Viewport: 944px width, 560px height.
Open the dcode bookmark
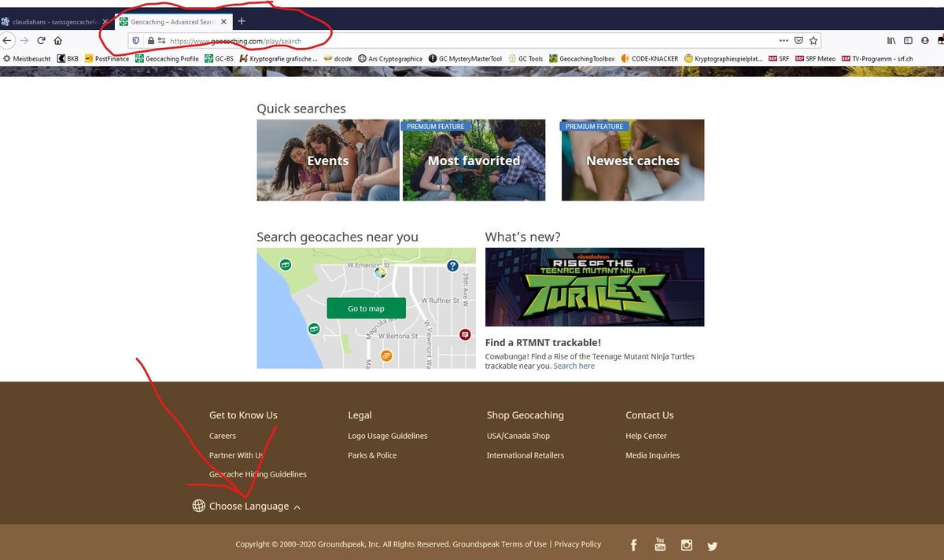point(338,58)
